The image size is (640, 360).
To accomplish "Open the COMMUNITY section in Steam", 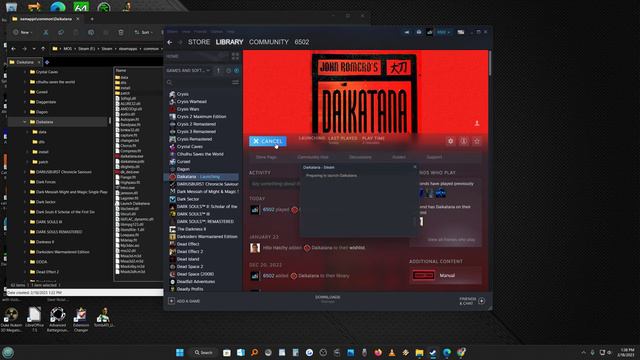I will pos(269,42).
